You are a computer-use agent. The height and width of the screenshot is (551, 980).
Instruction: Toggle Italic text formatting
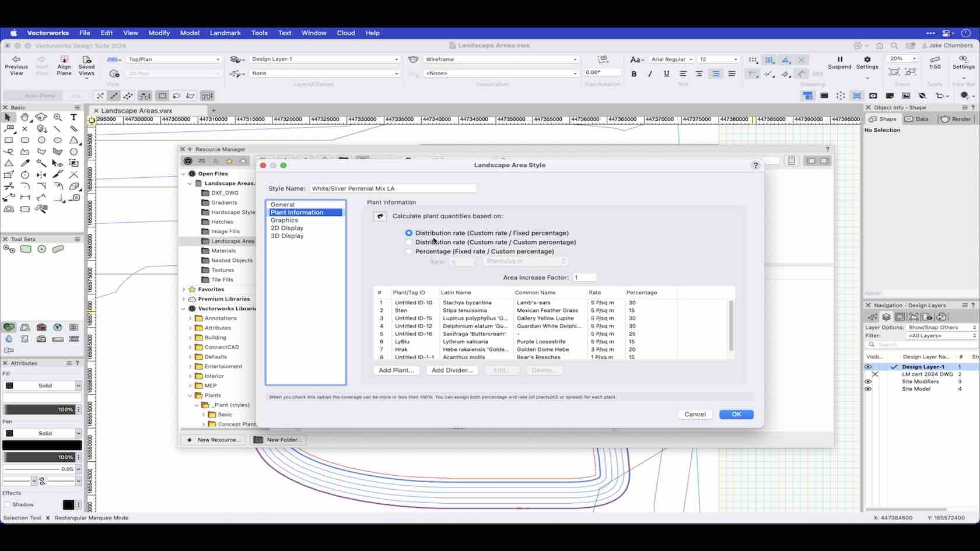click(650, 74)
